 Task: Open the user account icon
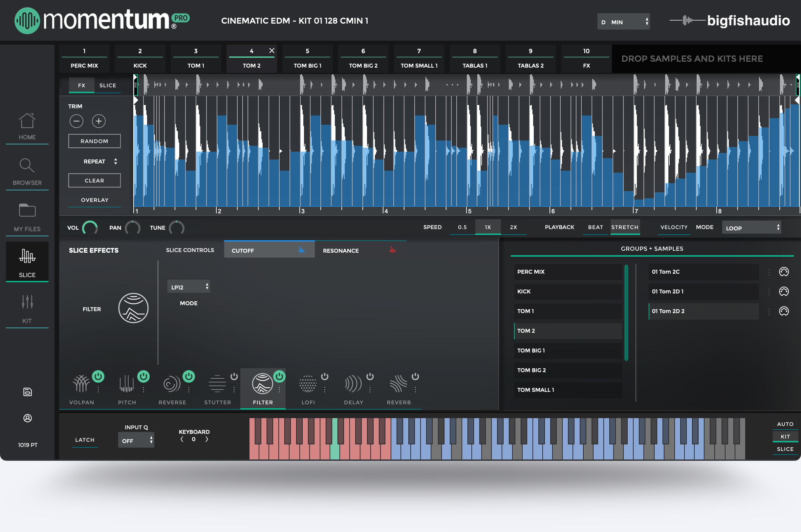click(28, 418)
